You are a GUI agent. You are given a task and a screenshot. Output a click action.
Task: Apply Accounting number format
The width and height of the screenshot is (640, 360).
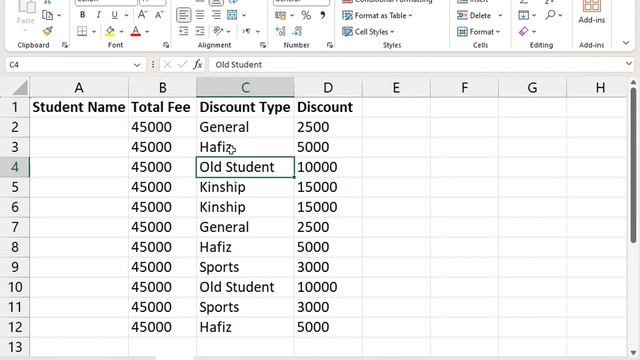[x=280, y=16]
